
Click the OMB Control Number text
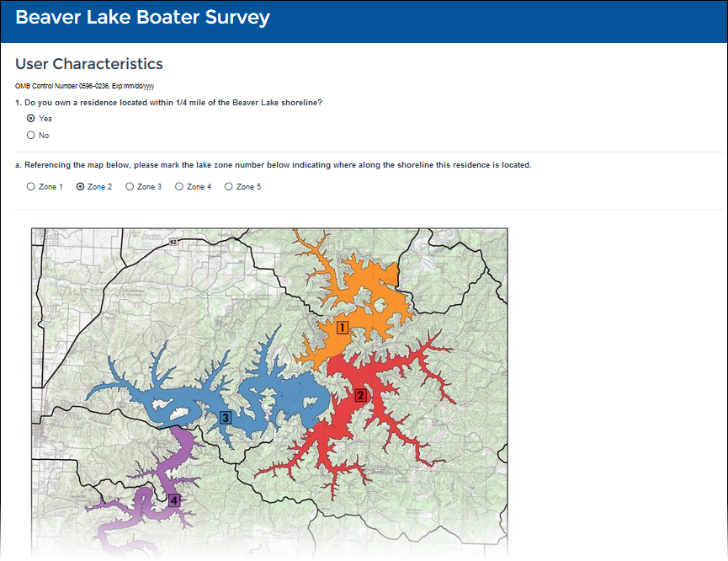pos(84,86)
